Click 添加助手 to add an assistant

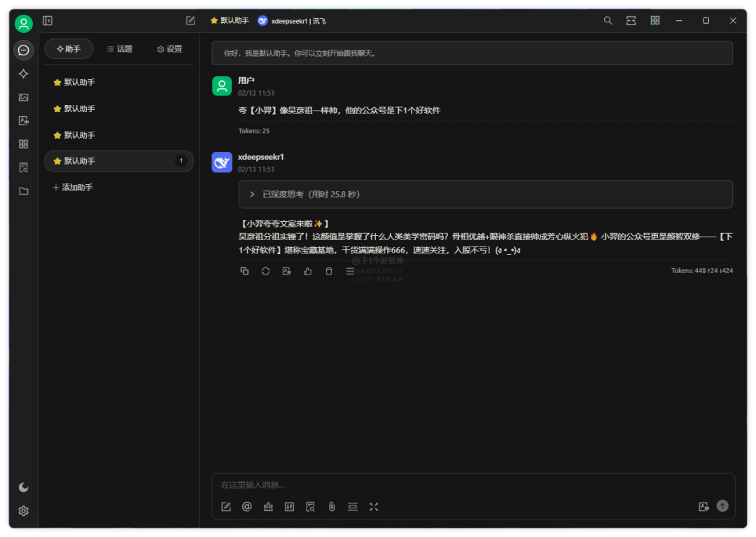(73, 188)
